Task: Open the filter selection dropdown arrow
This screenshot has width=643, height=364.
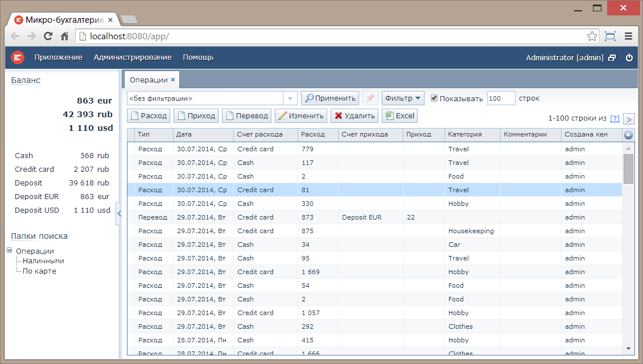Action: [x=290, y=98]
